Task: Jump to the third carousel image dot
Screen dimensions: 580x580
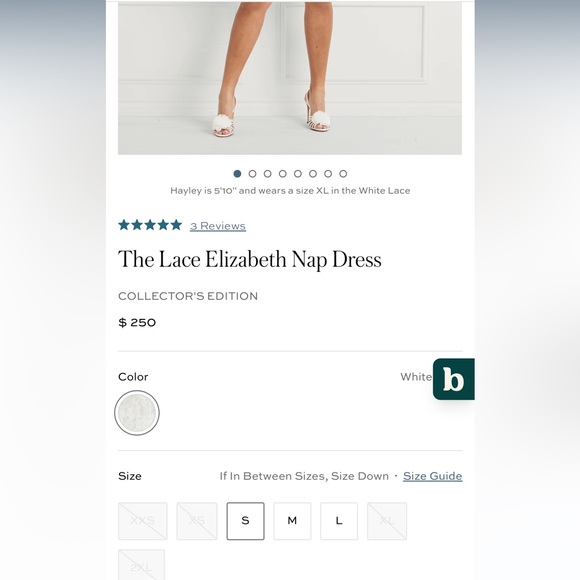Action: pos(267,173)
